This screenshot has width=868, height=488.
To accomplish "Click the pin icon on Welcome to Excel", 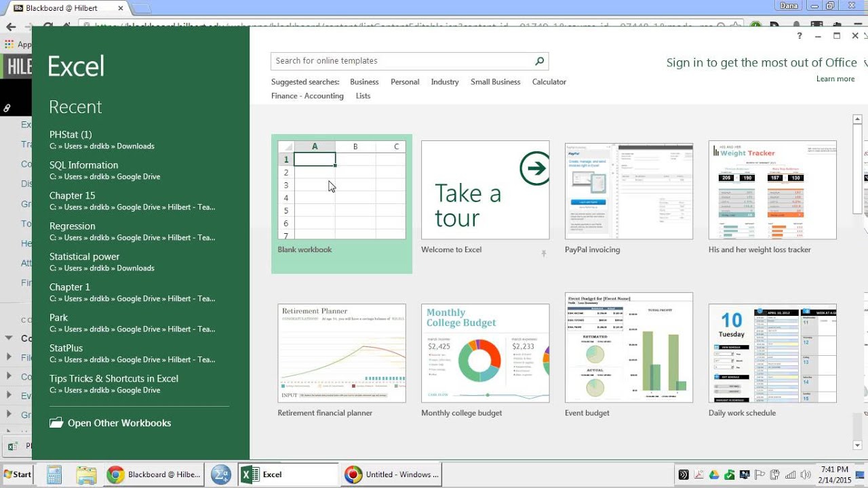I will [543, 253].
